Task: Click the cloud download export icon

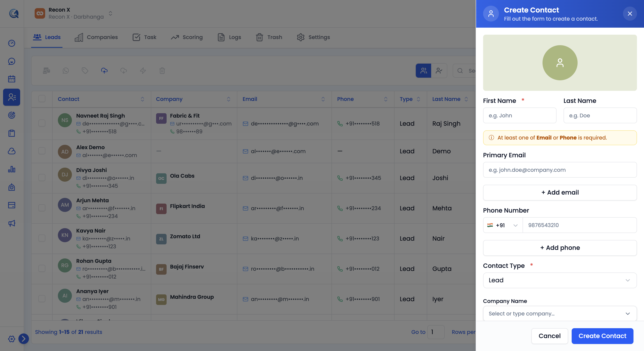Action: tap(123, 71)
